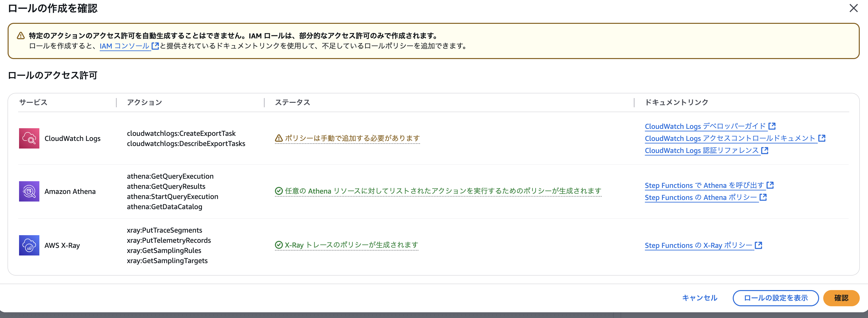Click the ロールの作成を確認 dialog title
The width and height of the screenshot is (868, 318).
[53, 8]
